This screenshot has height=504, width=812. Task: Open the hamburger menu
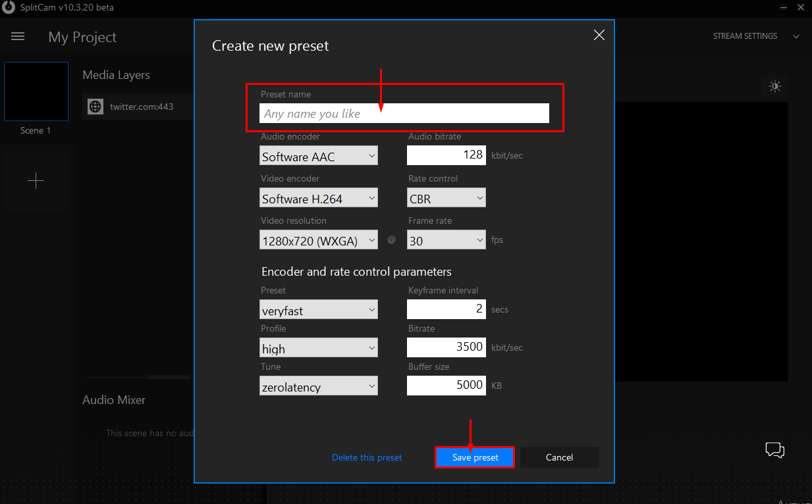point(17,36)
